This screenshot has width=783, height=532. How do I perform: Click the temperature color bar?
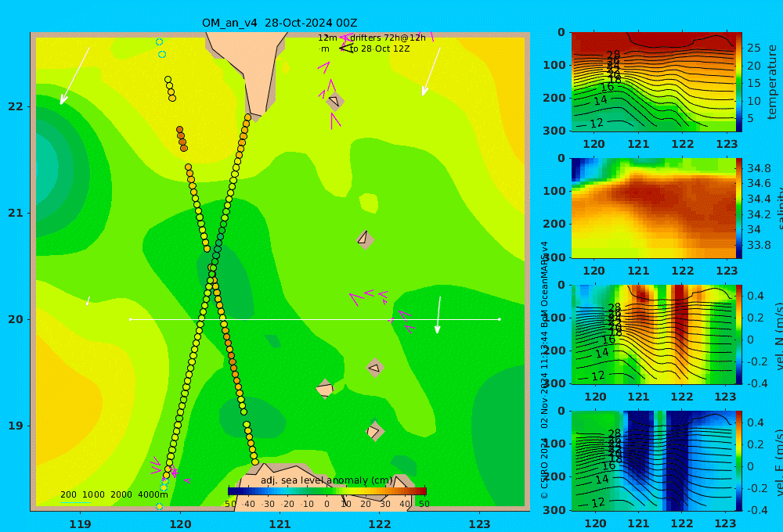[738, 82]
